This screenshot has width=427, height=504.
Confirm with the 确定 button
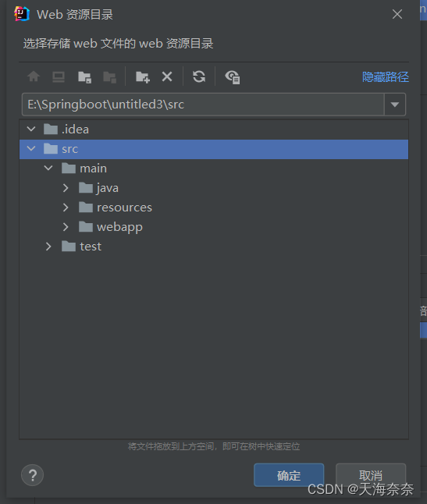coord(289,475)
